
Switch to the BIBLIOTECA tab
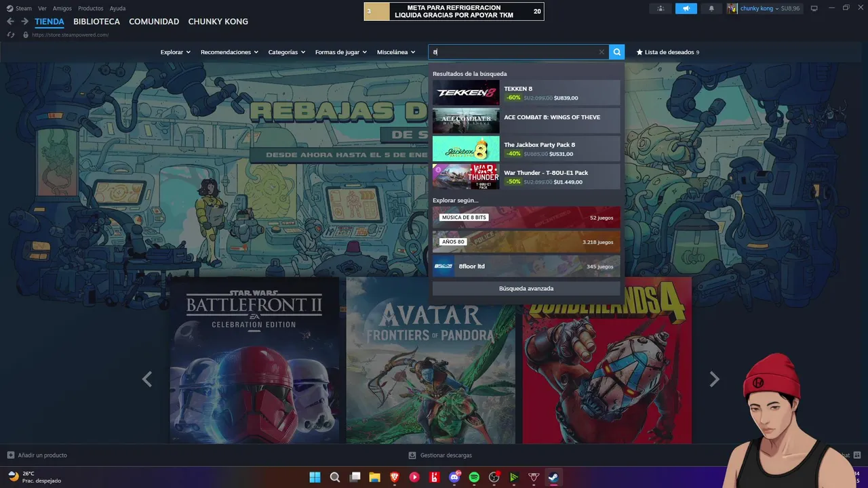click(x=96, y=22)
